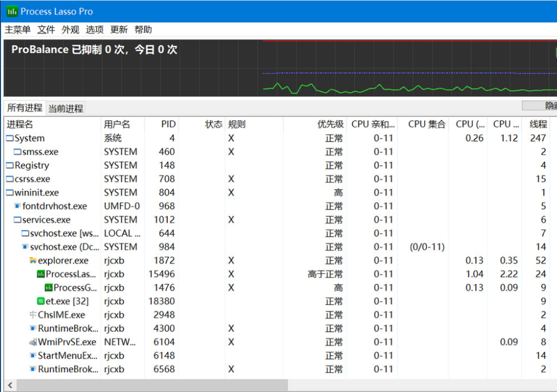Image resolution: width=557 pixels, height=392 pixels.
Task: Click the horizontal scrollbar left arrow
Action: pos(10,385)
